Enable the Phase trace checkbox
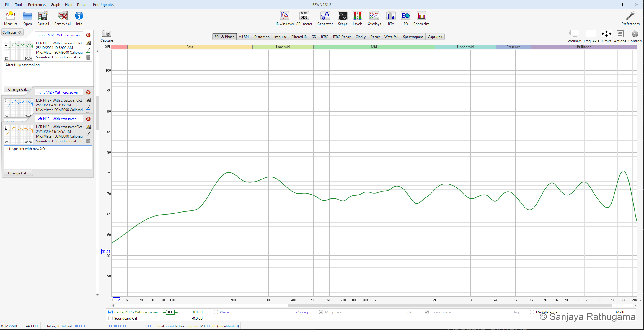644x330 pixels. pos(216,312)
